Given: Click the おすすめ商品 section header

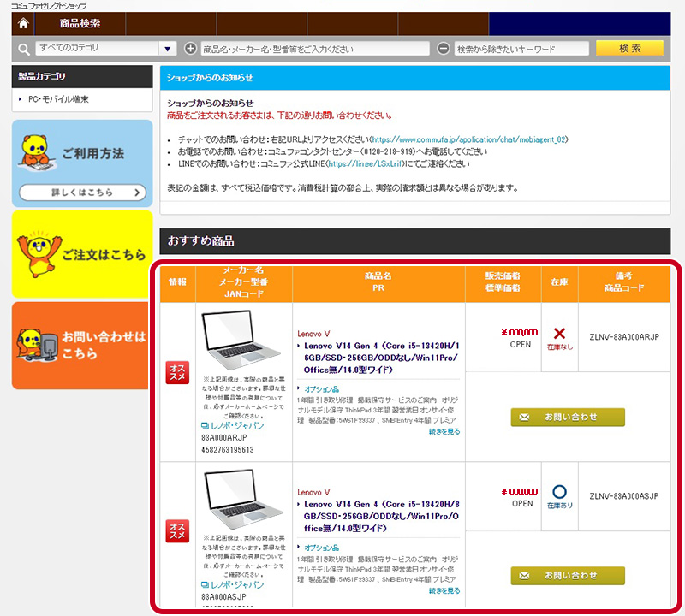Looking at the screenshot, I should [x=415, y=241].
